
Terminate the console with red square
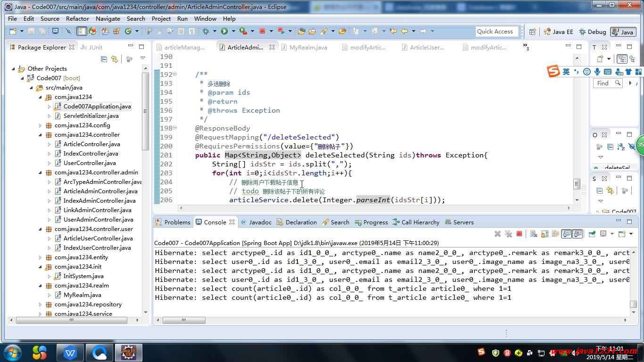pyautogui.click(x=520, y=234)
